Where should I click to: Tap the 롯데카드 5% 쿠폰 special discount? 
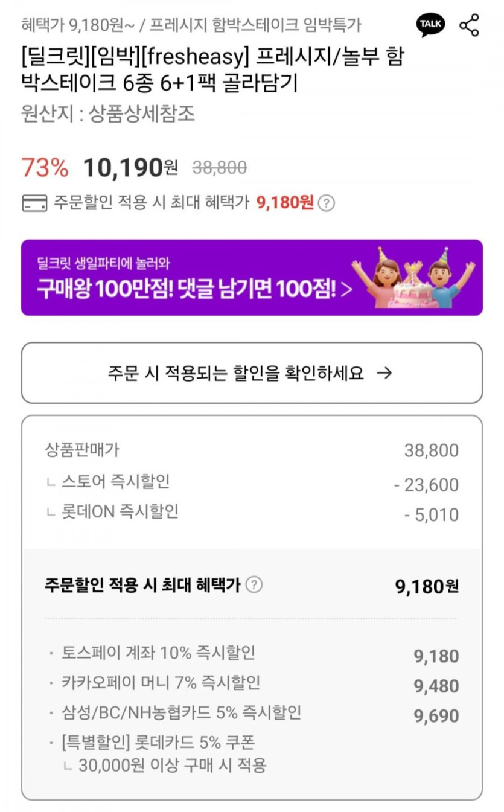point(158,743)
